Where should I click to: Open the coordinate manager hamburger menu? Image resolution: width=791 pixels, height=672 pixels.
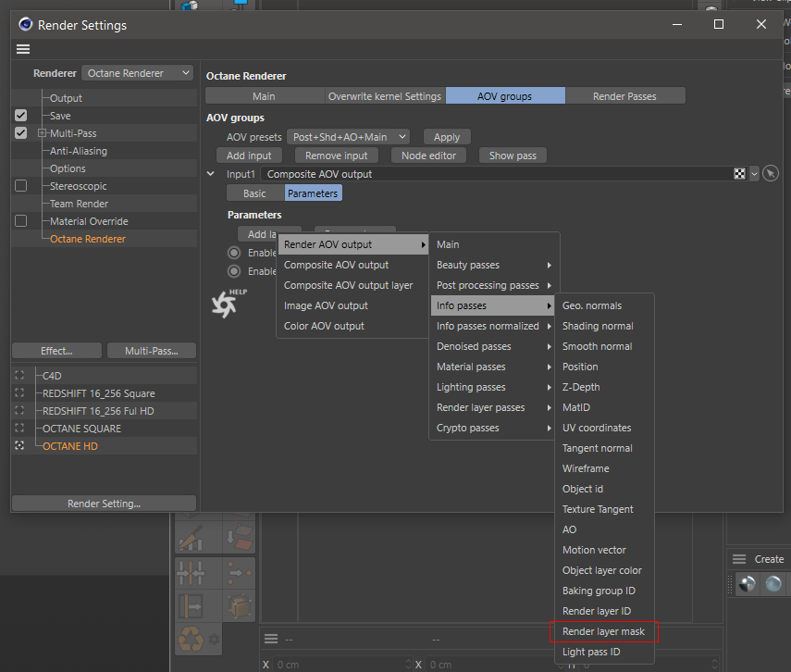point(271,640)
